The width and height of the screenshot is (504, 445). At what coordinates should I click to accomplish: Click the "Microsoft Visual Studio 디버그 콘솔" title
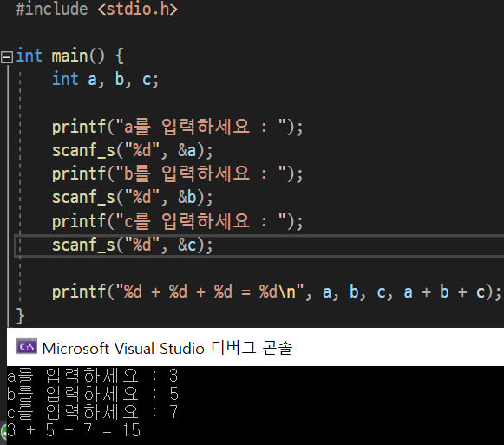167,348
